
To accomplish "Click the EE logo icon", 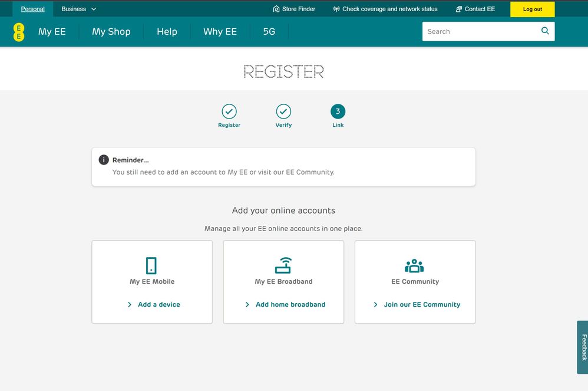I will click(19, 32).
